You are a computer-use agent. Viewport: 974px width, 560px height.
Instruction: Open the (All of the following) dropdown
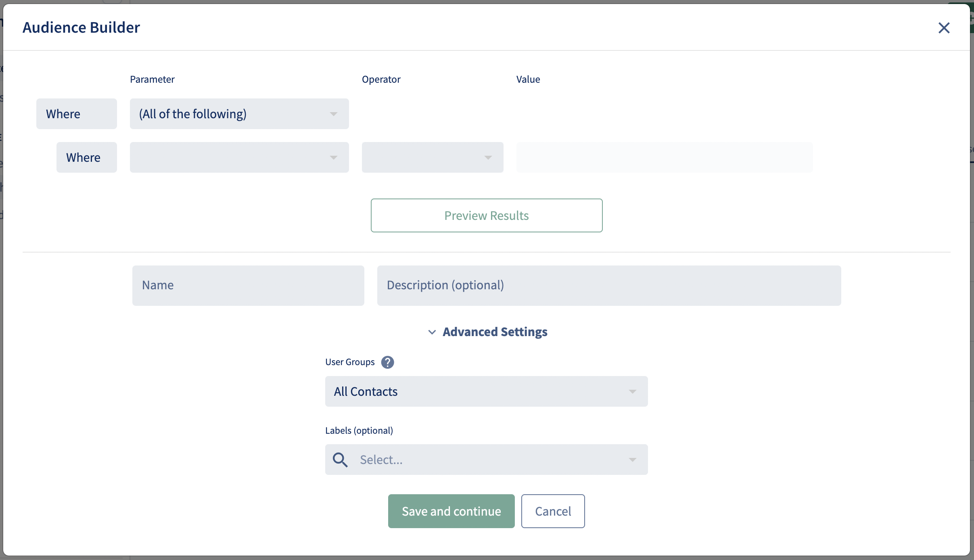pos(239,114)
